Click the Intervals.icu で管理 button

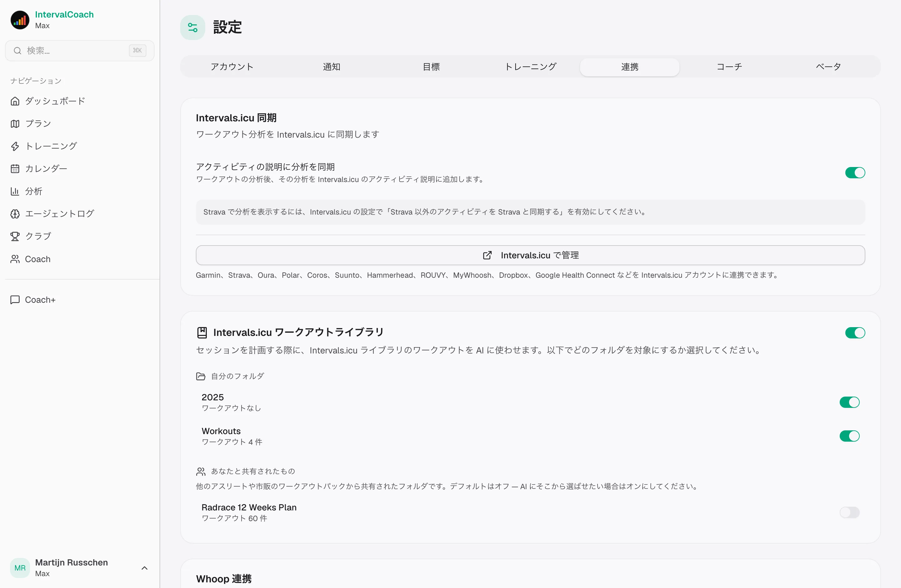[530, 256]
